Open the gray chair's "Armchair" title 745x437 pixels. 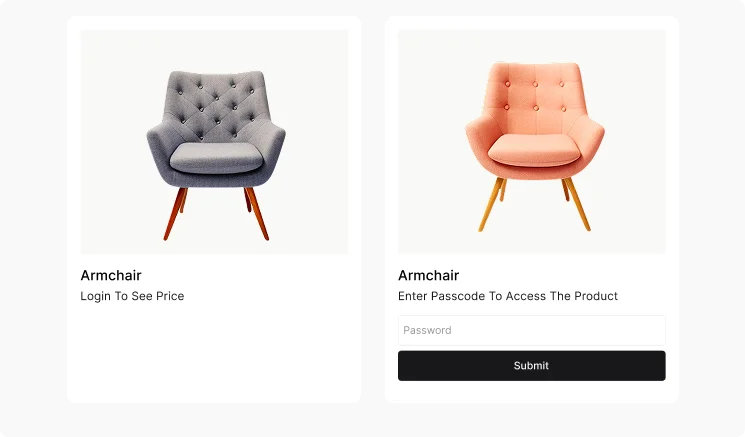point(111,275)
